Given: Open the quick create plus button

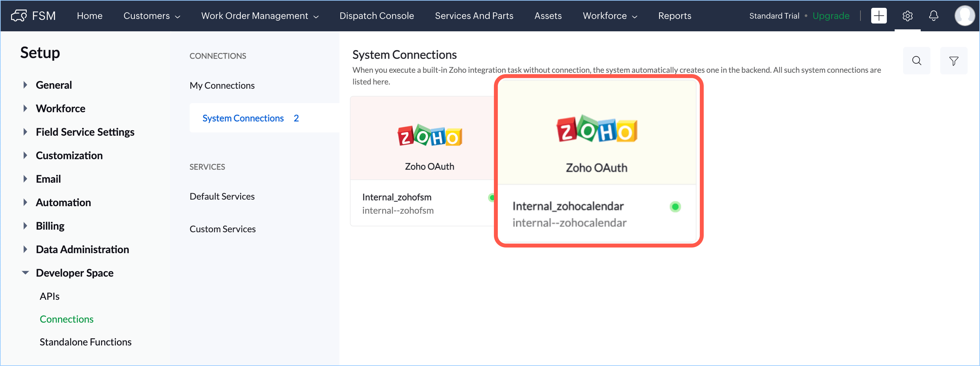Looking at the screenshot, I should (x=879, y=16).
